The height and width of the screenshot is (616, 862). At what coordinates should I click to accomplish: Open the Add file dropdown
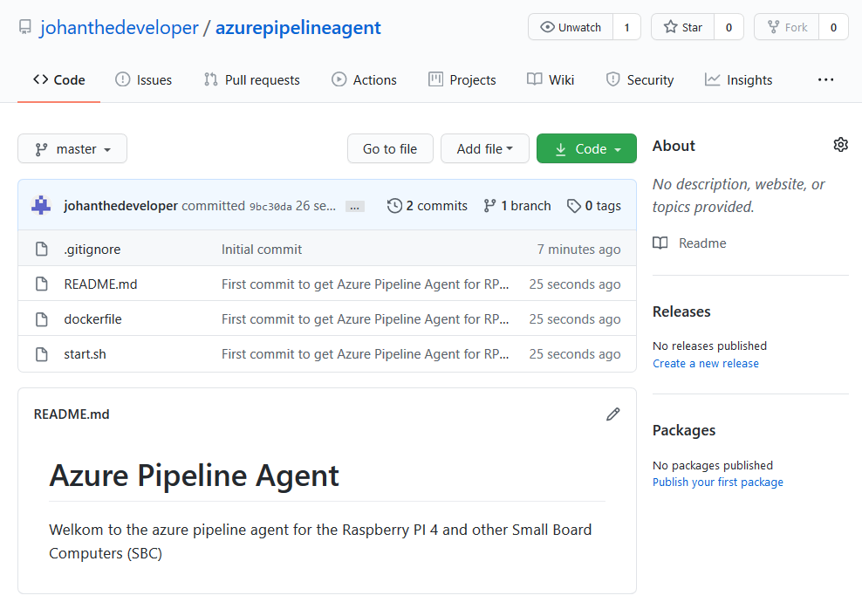(x=485, y=148)
